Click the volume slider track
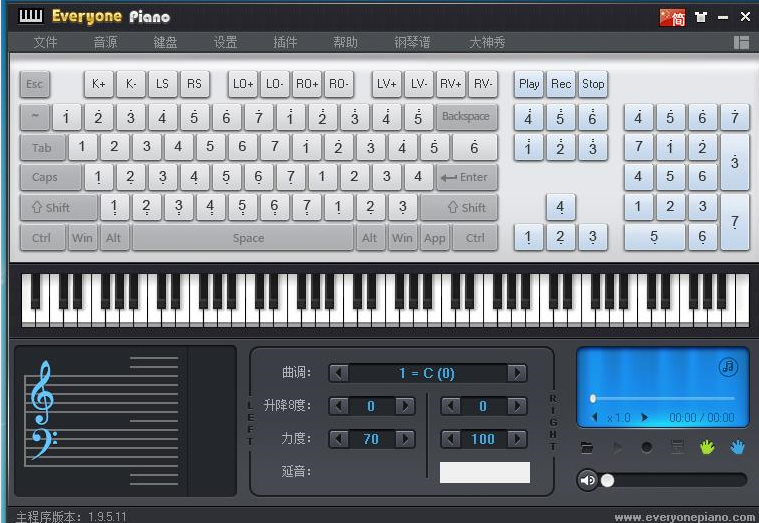 tap(674, 480)
